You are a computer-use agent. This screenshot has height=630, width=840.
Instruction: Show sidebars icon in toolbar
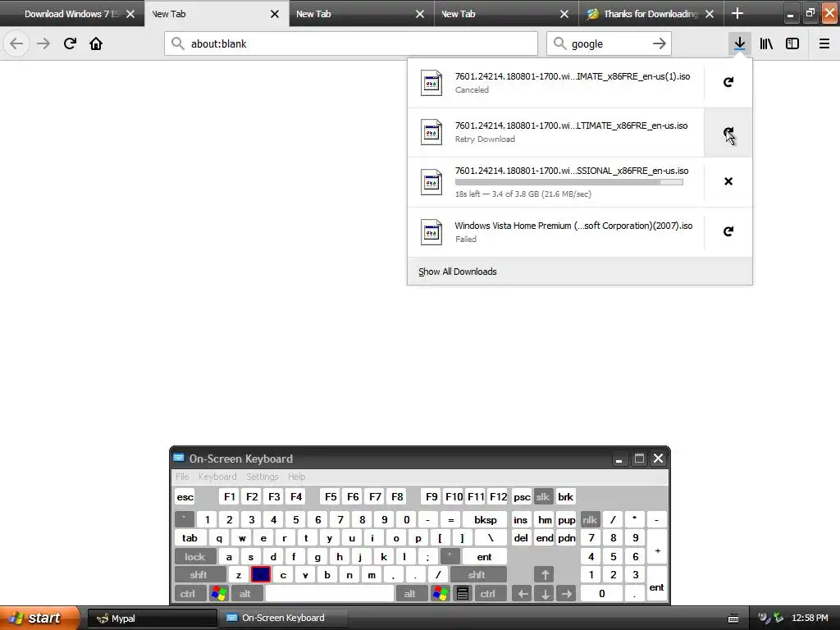(792, 43)
